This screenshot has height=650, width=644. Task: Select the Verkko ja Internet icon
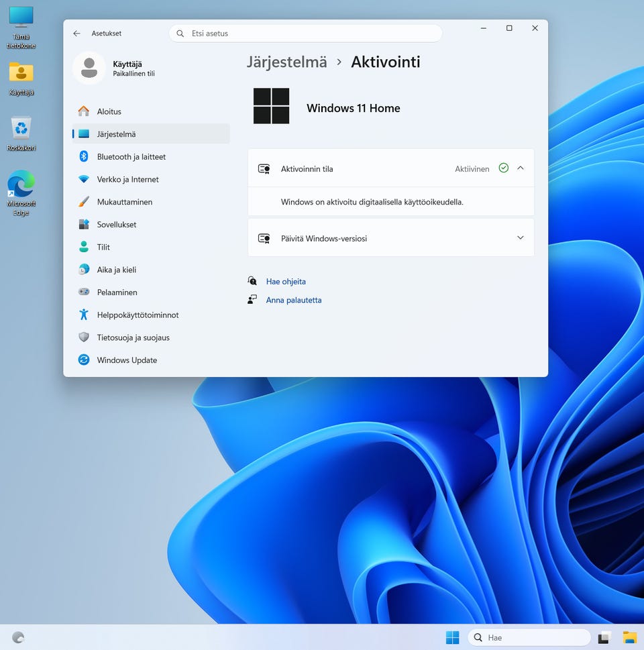tap(84, 179)
